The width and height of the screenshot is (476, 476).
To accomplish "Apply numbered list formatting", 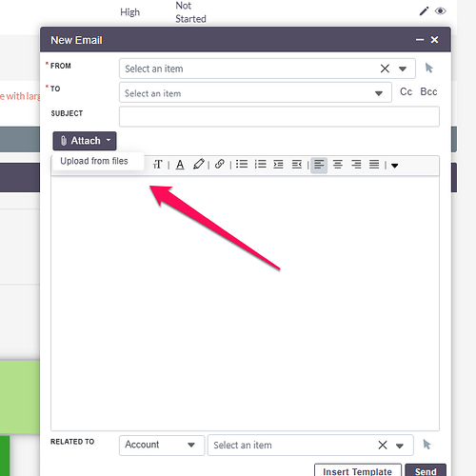I will tap(260, 164).
